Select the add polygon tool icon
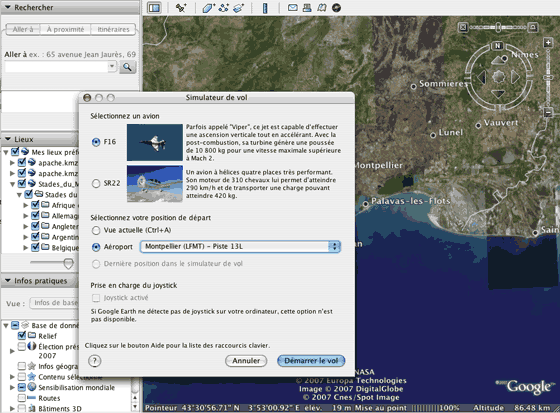560x413 pixels. point(209,8)
